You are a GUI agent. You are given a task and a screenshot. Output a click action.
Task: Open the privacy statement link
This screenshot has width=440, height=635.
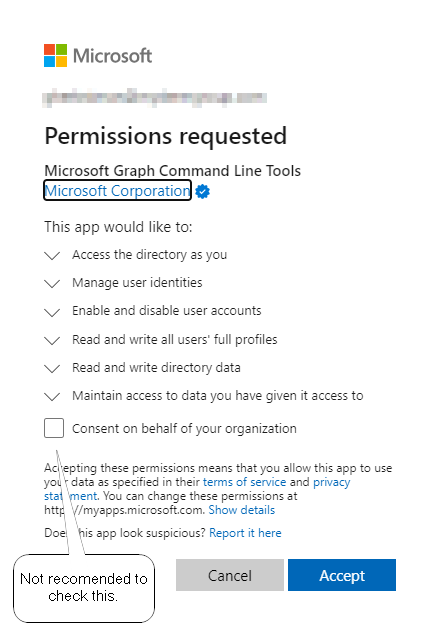coord(331,482)
